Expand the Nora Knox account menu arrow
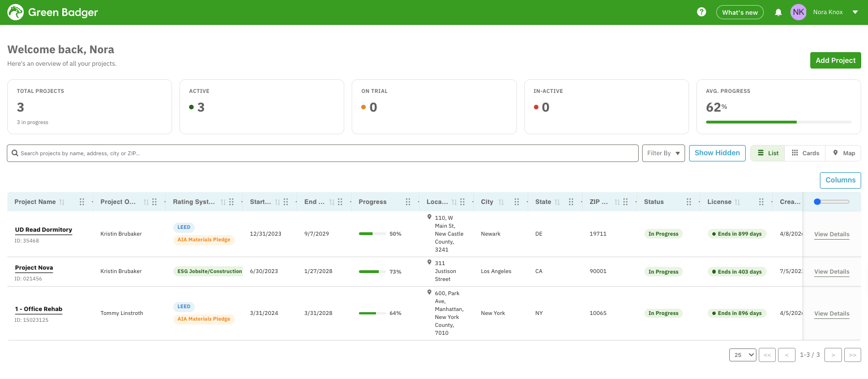Screen dimensions: 868x379 click(x=855, y=12)
